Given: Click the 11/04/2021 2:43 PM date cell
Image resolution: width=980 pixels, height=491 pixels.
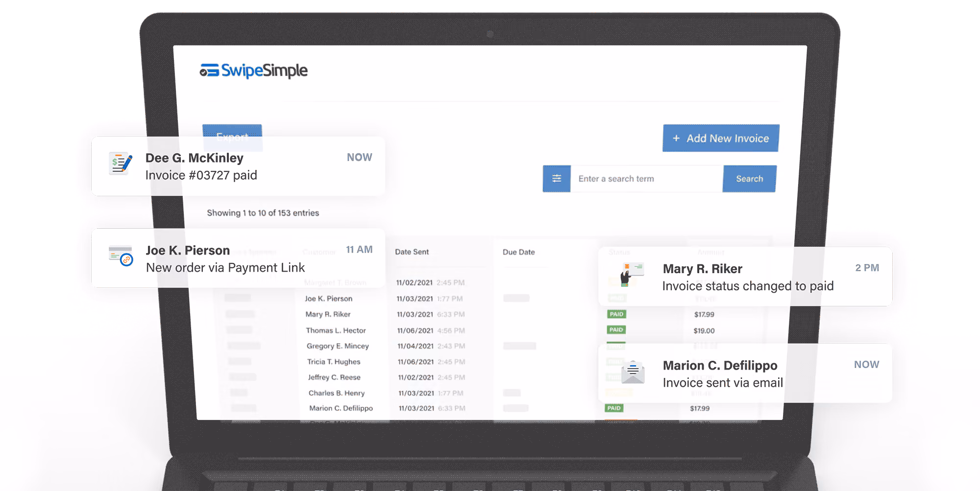Looking at the screenshot, I should pos(431,346).
